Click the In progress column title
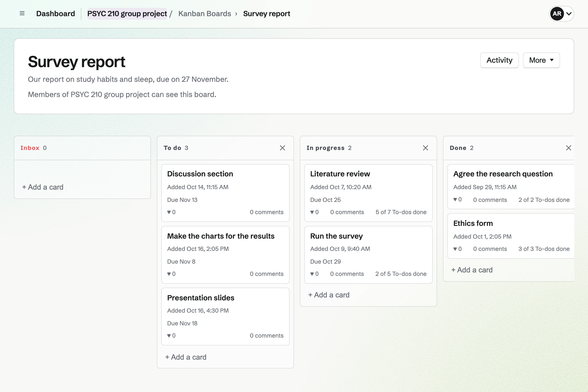Viewport: 588px width, 392px height. tap(326, 148)
